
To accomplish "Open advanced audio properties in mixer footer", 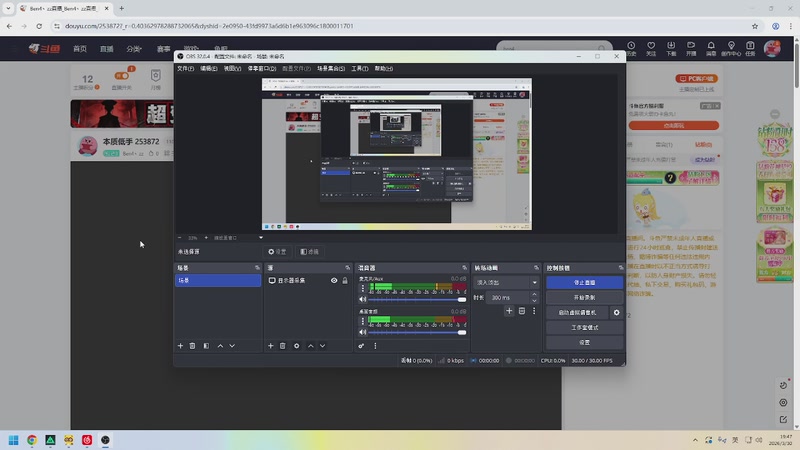I will [361, 346].
